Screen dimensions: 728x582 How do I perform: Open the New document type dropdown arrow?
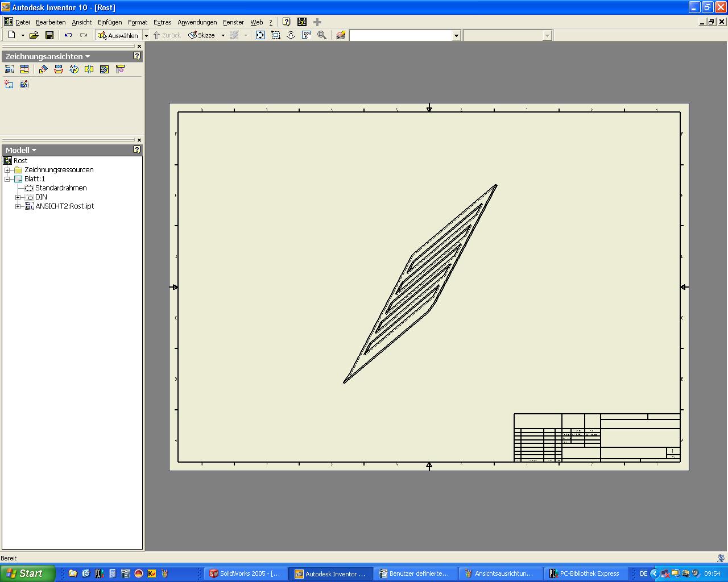[23, 35]
